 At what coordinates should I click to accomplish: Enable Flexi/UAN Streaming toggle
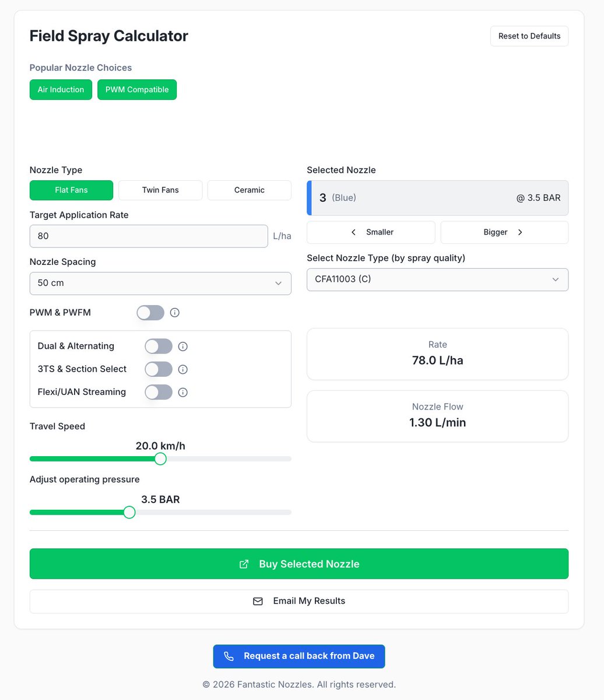click(x=159, y=392)
